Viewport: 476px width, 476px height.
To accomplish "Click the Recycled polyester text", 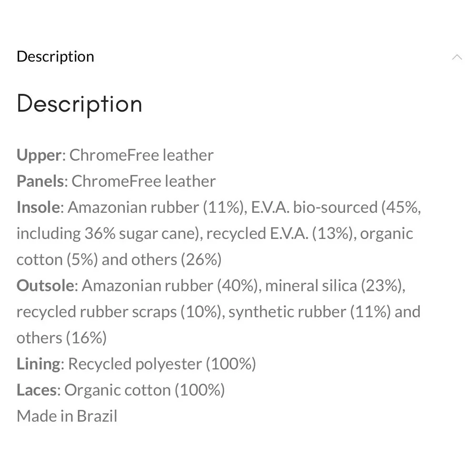I will coord(136,363).
